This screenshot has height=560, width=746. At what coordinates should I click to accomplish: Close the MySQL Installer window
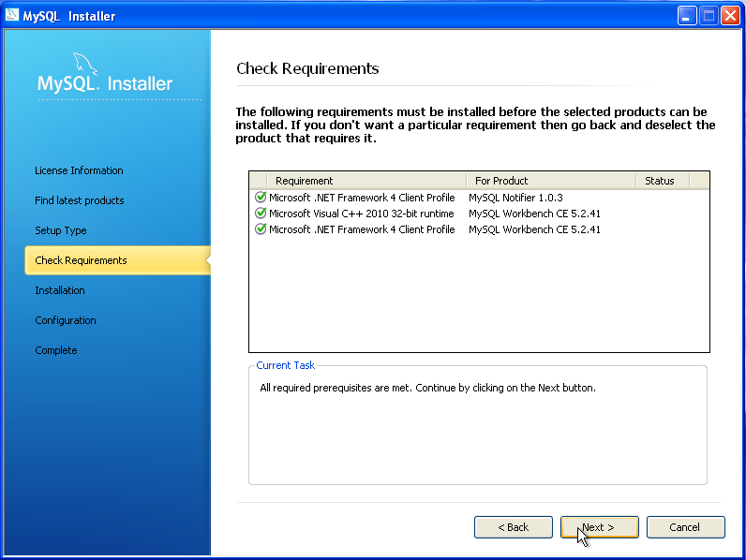[x=730, y=16]
